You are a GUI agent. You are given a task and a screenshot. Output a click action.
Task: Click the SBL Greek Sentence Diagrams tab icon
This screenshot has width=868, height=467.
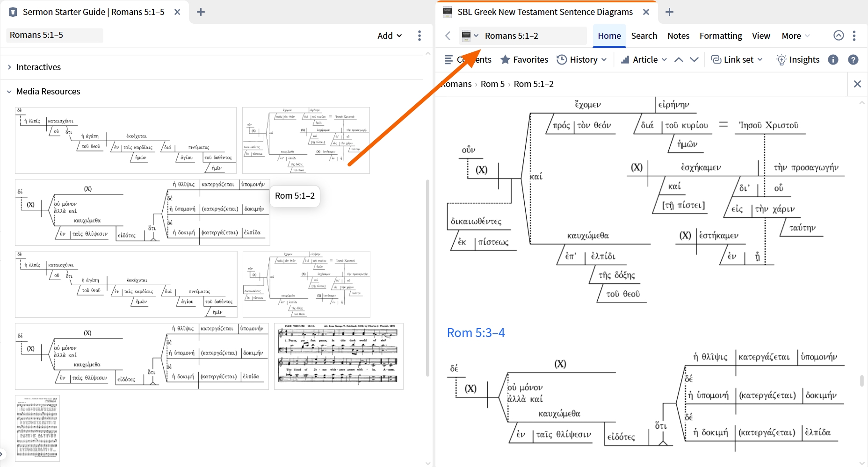click(448, 12)
